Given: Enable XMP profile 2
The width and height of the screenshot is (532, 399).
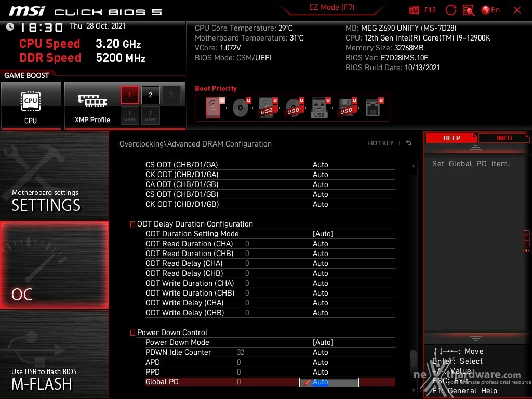Looking at the screenshot, I should tap(150, 95).
